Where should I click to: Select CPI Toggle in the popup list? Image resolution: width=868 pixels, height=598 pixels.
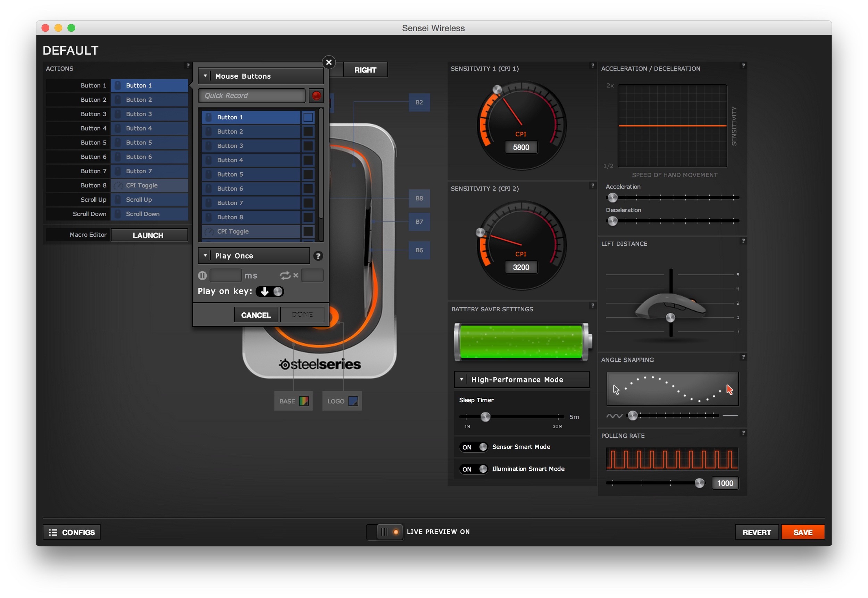click(251, 231)
